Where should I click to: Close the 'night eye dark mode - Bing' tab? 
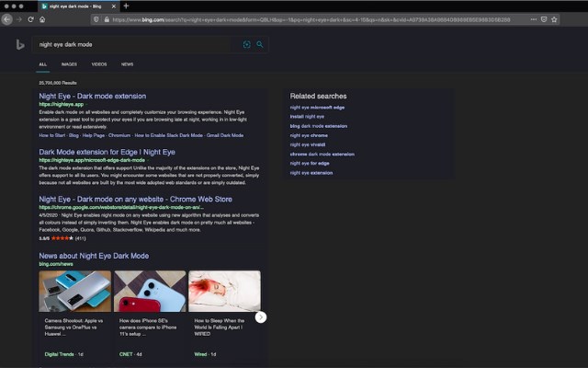[114, 6]
